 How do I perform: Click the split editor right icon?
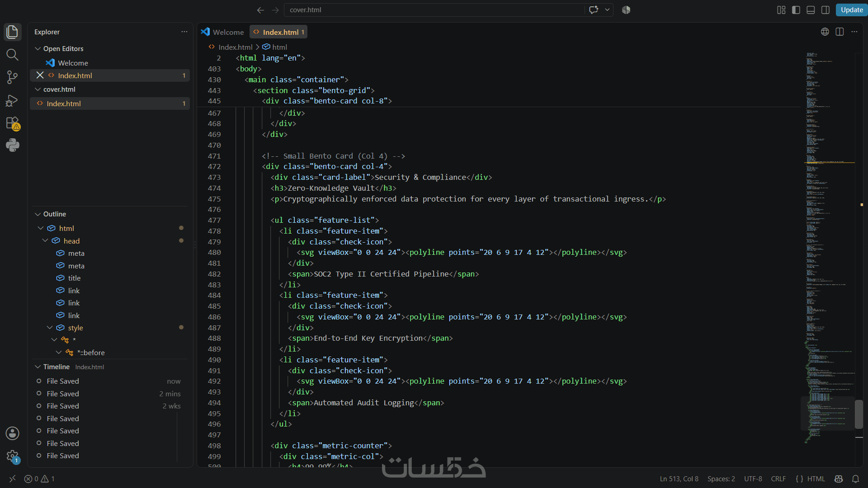point(840,32)
